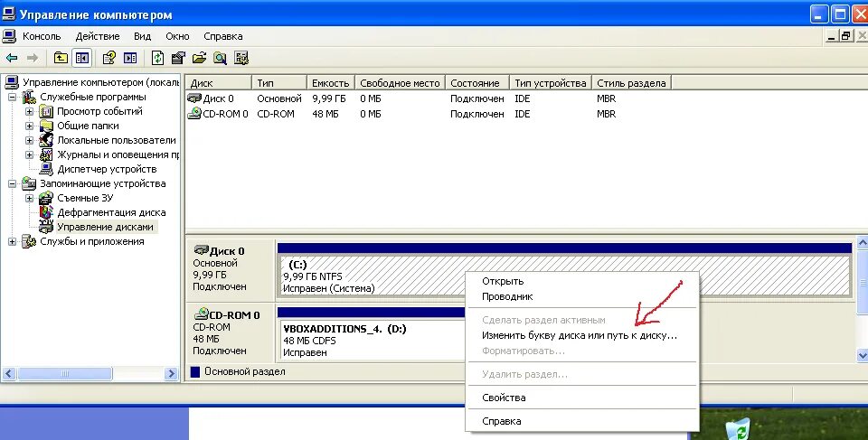Viewport: 868px width, 440px height.
Task: Toggle the show/hide action pane toolbar icon
Action: 130,58
